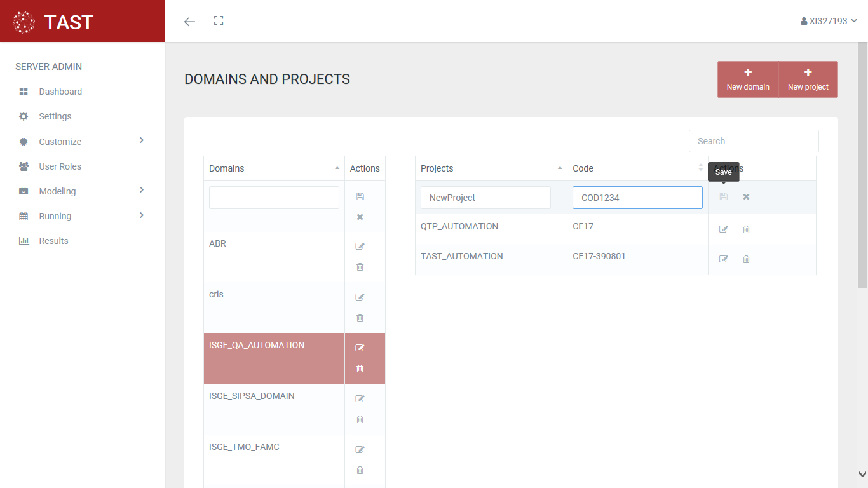Image resolution: width=868 pixels, height=488 pixels.
Task: Click the QTP_AUTOMATION project name
Action: [459, 226]
